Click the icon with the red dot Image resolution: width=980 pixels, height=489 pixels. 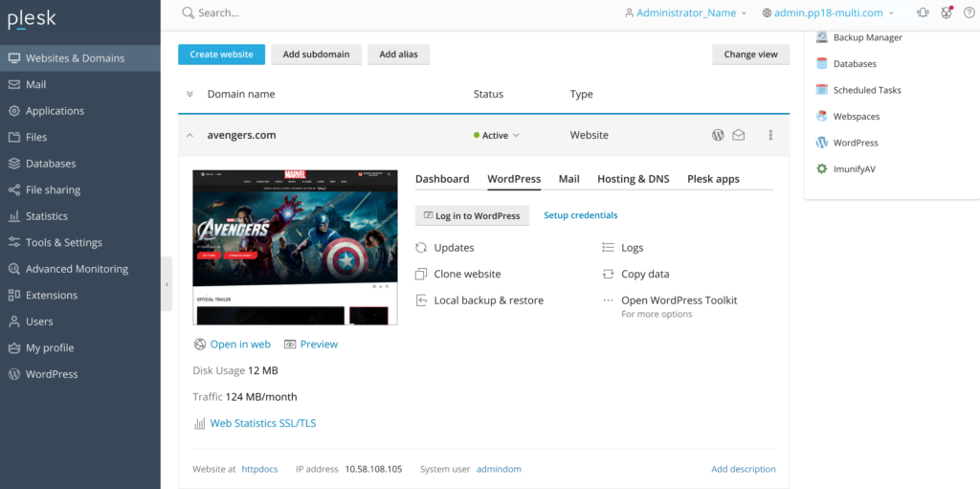click(947, 12)
